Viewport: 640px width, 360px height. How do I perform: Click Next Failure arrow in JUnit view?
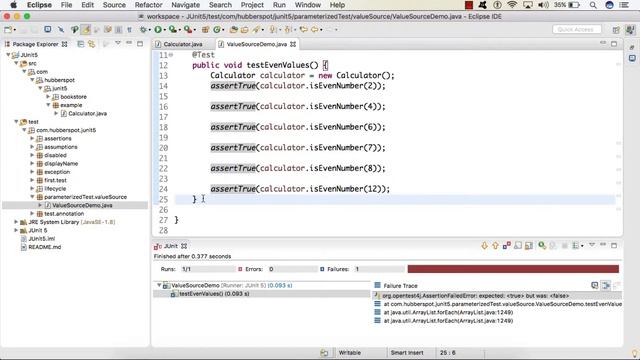pos(484,246)
